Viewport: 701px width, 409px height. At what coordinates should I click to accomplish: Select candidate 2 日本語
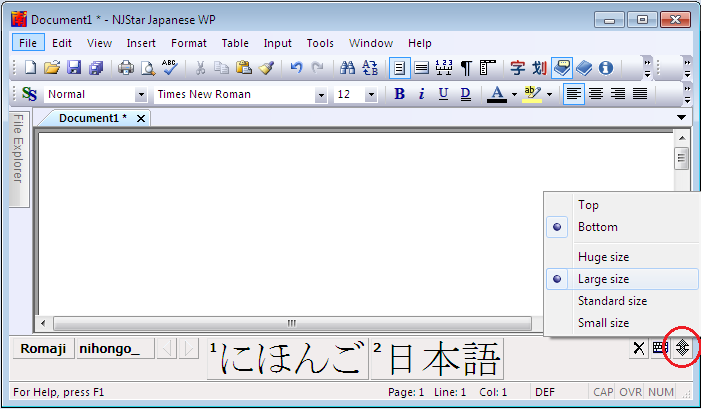pyautogui.click(x=437, y=358)
